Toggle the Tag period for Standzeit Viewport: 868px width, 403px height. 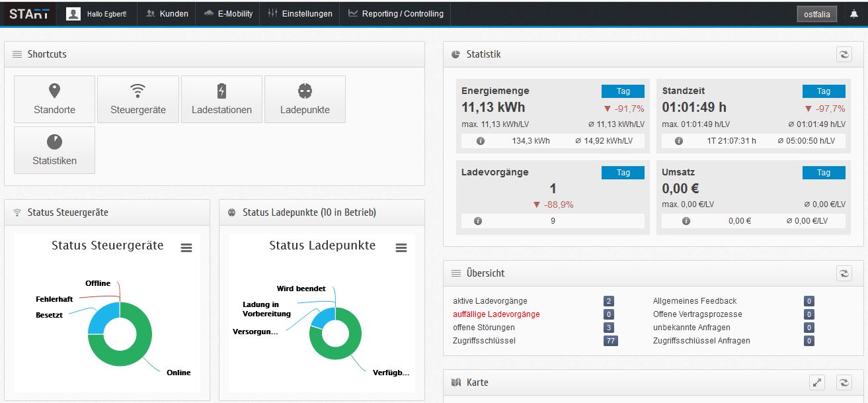(x=823, y=91)
